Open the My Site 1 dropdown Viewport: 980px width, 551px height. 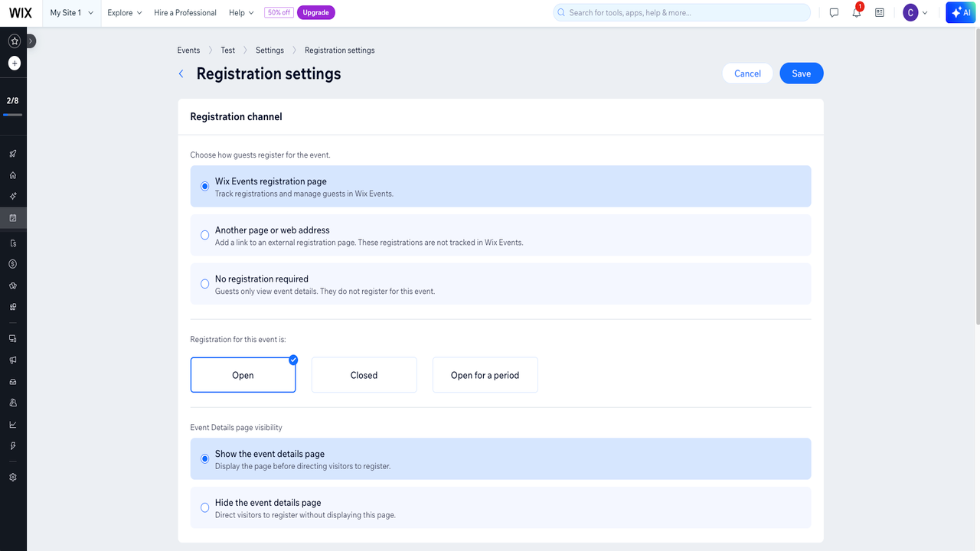point(72,13)
